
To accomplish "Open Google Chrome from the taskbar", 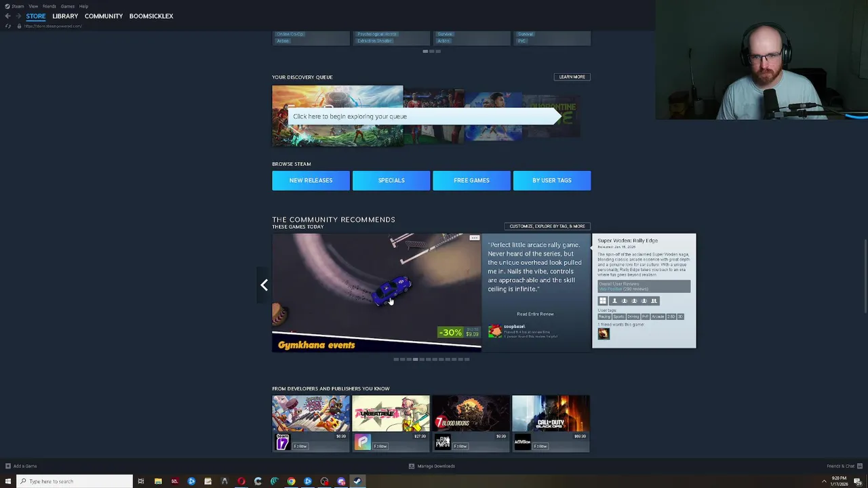I will tap(291, 481).
